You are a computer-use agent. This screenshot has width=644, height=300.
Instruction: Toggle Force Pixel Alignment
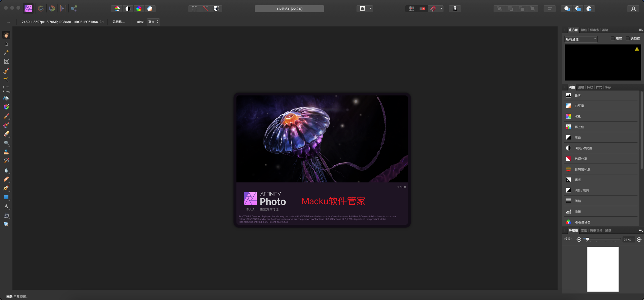[x=412, y=9]
